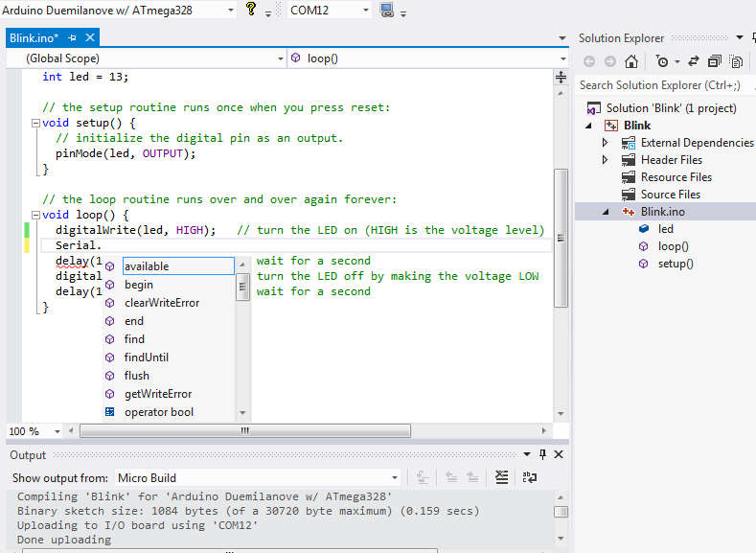Screen dimensions: 756x553
Task: Click Clear All icon in Output panel
Action: coord(502,477)
